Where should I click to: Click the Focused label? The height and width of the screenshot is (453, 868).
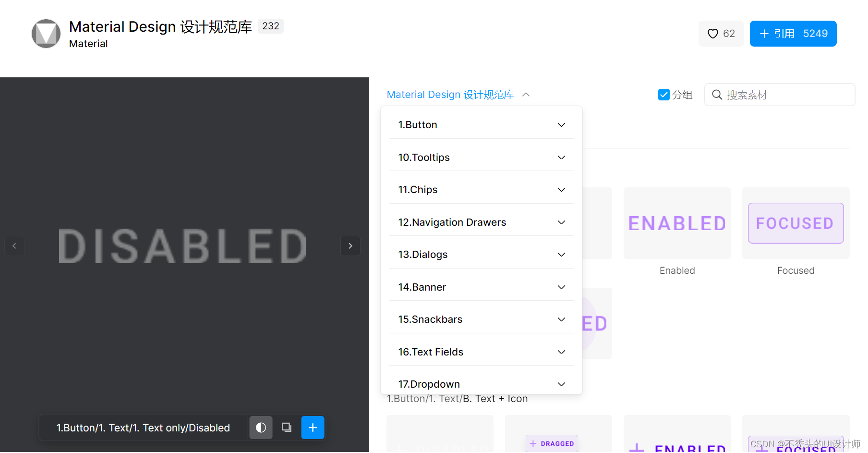pos(796,270)
